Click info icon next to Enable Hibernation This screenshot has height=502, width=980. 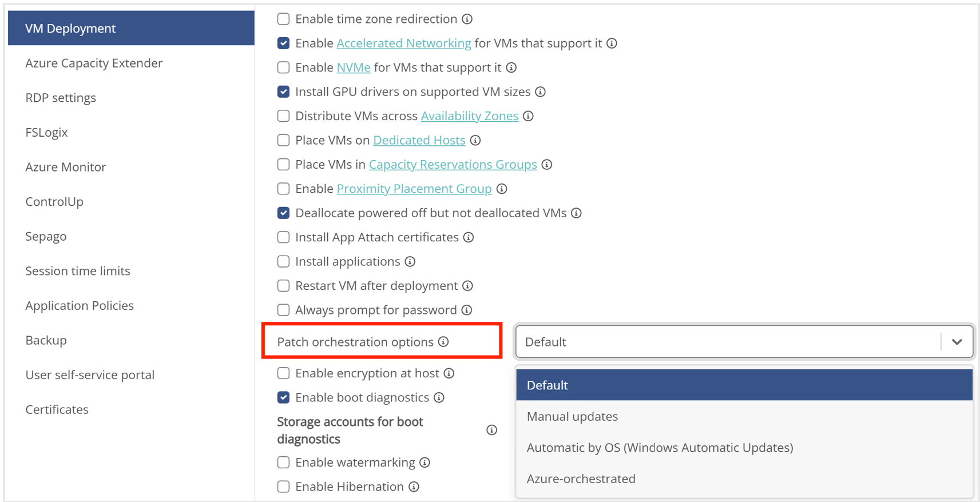coord(414,487)
